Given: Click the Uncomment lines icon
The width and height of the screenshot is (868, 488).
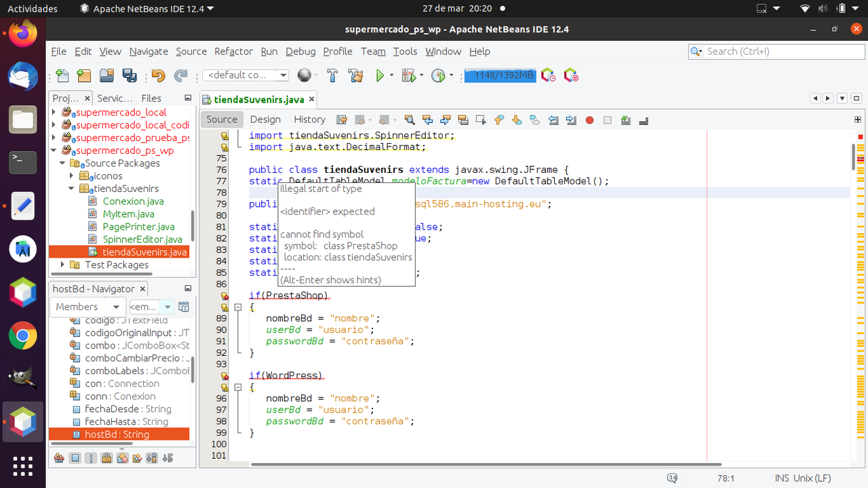Looking at the screenshot, I should coord(644,120).
